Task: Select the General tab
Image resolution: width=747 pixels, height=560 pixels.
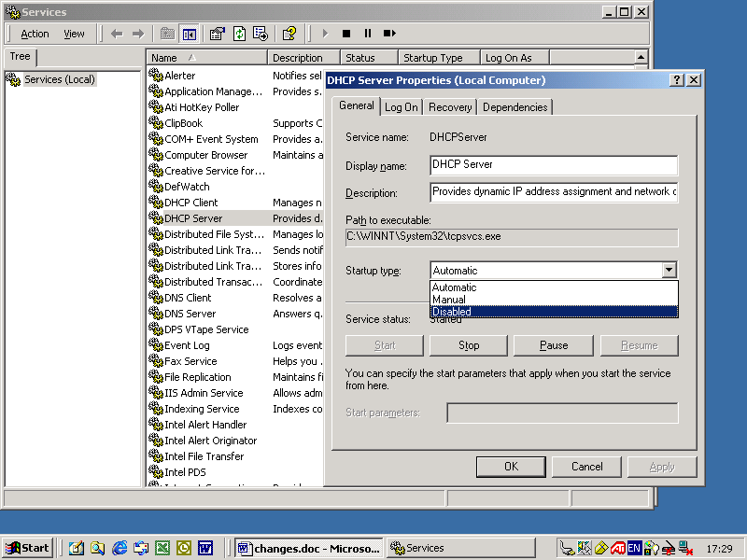Action: 357,105
